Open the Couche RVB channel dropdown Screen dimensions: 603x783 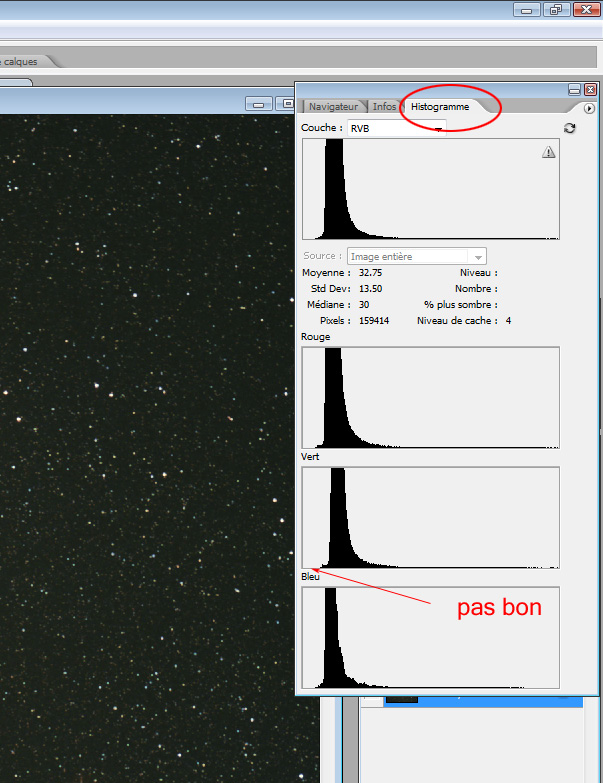397,128
